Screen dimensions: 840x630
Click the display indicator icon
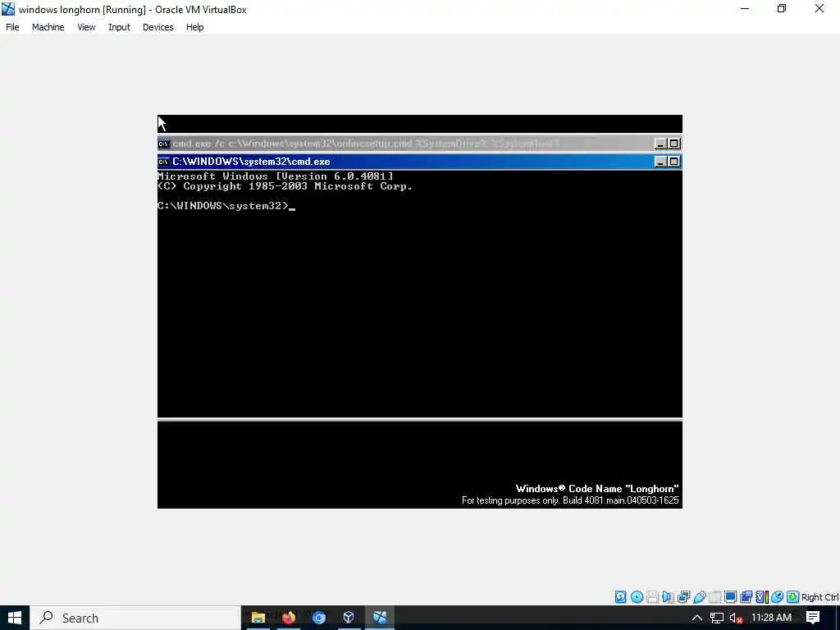pyautogui.click(x=730, y=597)
